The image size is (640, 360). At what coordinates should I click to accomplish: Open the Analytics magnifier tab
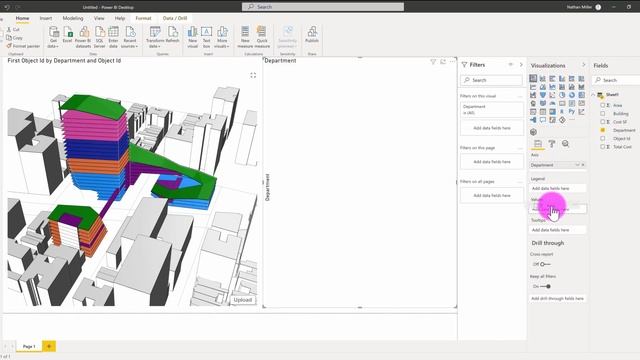tap(565, 144)
